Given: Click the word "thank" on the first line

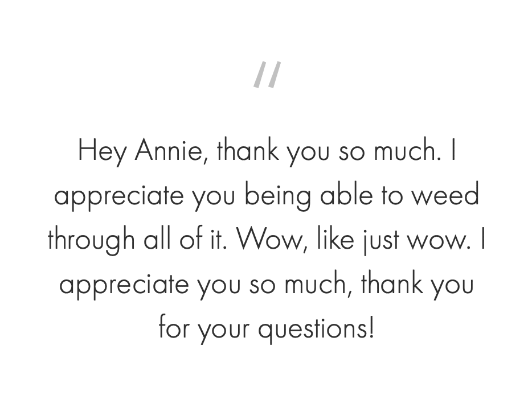Looking at the screenshot, I should 248,151.
